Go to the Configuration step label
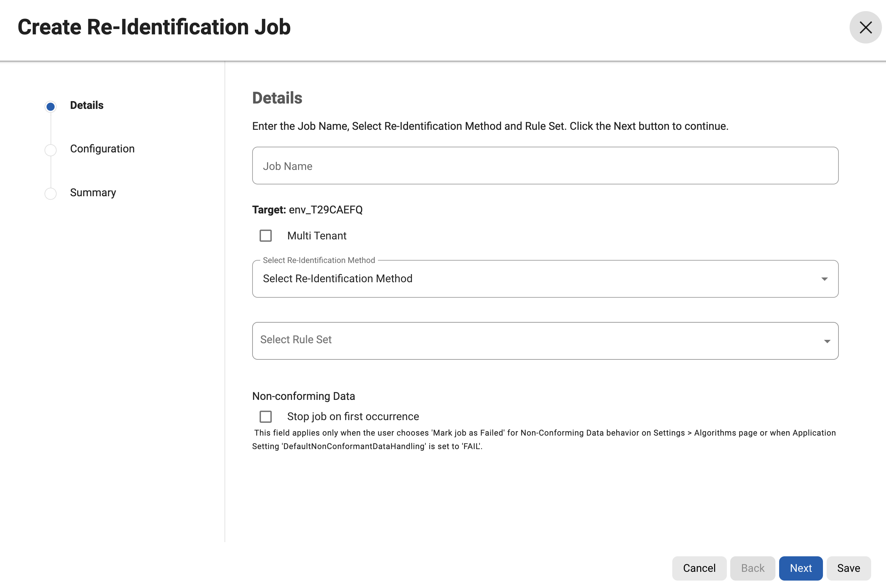886x588 pixels. [x=102, y=149]
